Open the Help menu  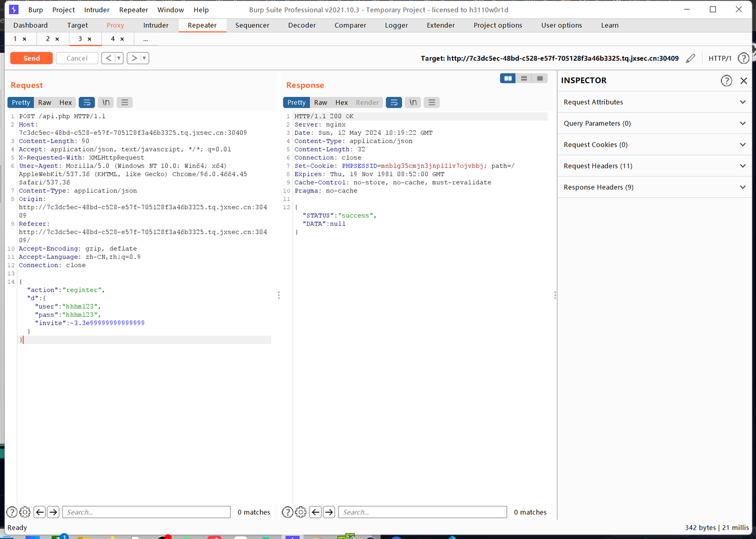[201, 9]
